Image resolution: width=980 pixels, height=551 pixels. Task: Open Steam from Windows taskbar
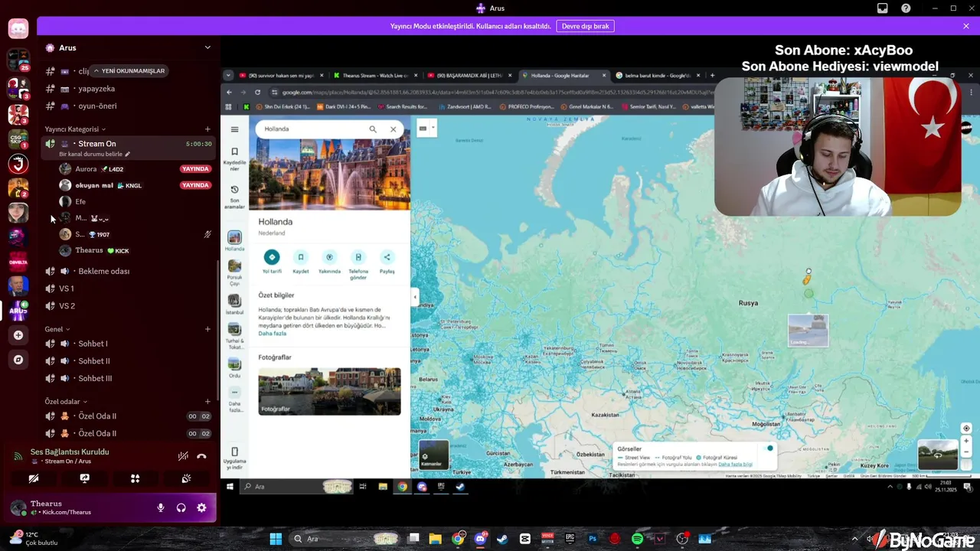502,539
